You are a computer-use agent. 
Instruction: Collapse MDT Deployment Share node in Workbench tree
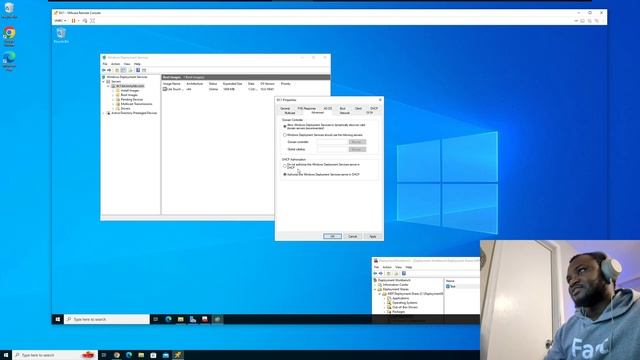tap(380, 294)
